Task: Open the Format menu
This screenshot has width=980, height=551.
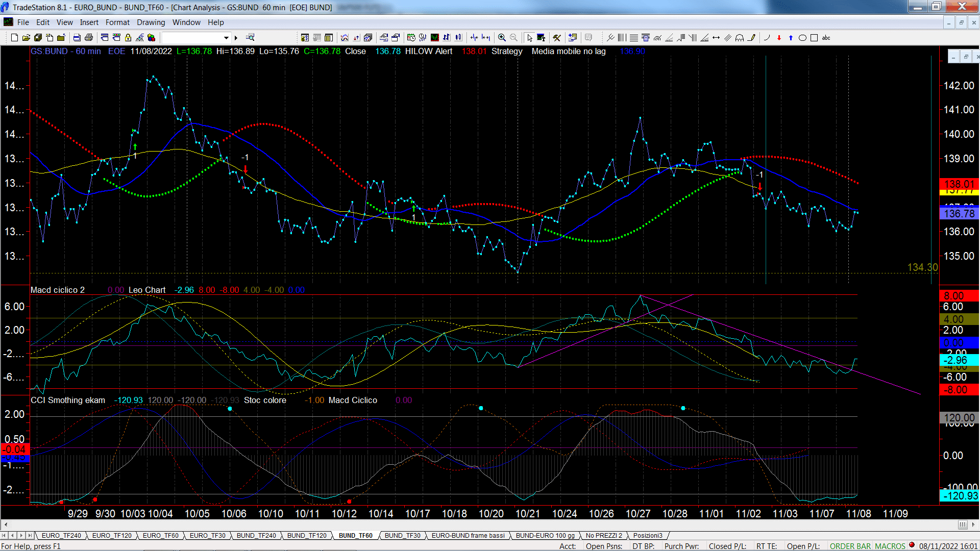Action: click(x=117, y=22)
